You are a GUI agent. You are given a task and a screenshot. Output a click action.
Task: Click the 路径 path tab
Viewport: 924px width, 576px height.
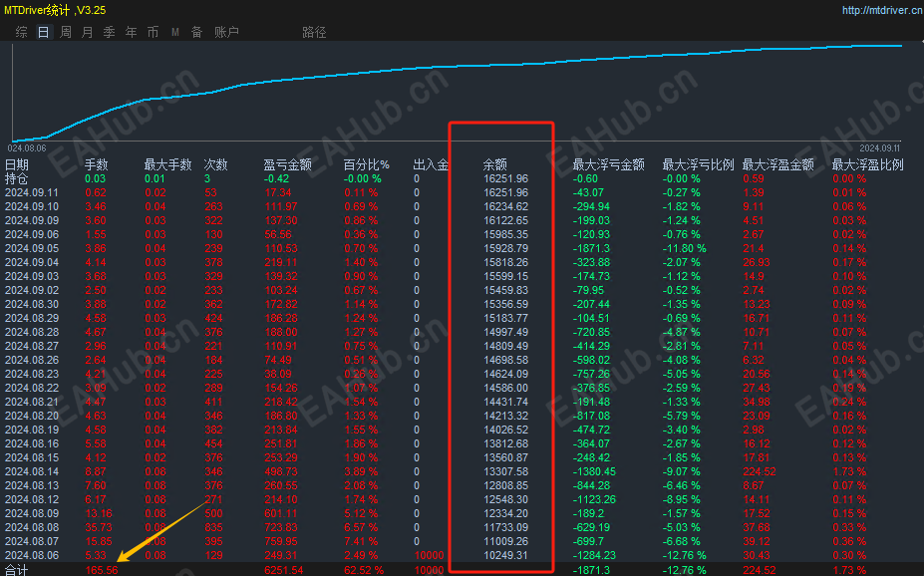pyautogui.click(x=314, y=33)
